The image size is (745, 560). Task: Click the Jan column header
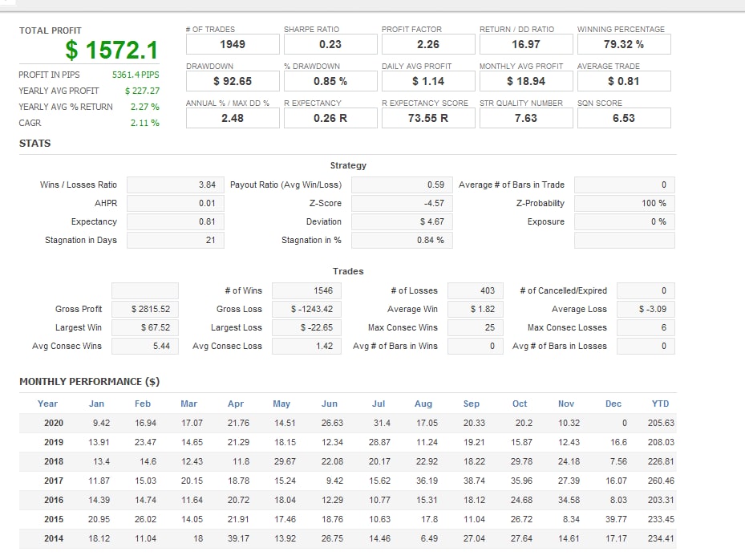(96, 404)
